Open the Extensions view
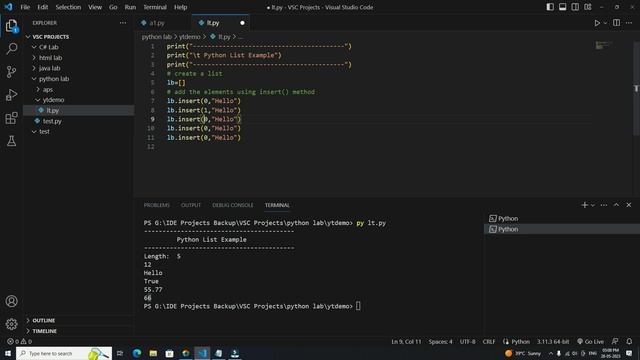 [11, 118]
